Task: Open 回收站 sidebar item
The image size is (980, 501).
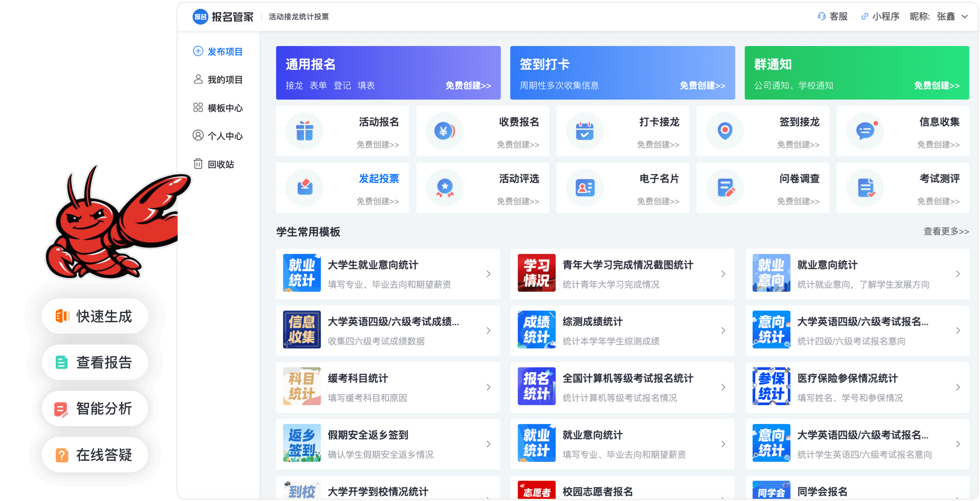Action: 213,164
